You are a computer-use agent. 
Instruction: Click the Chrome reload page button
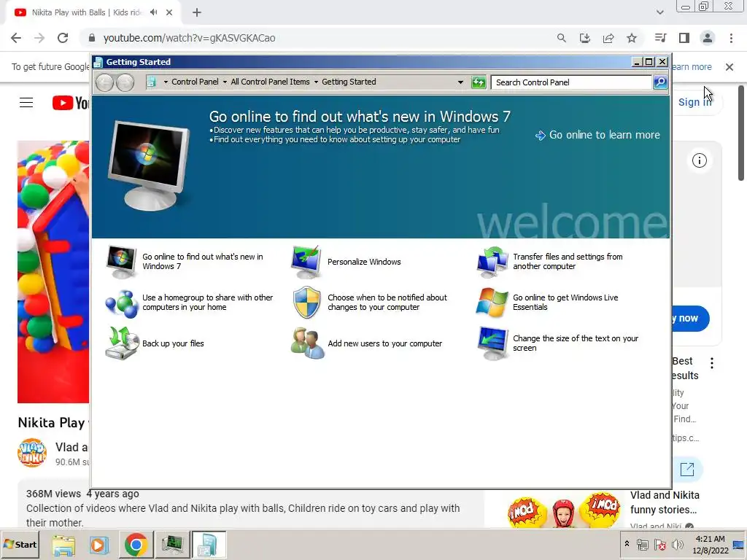pos(63,38)
